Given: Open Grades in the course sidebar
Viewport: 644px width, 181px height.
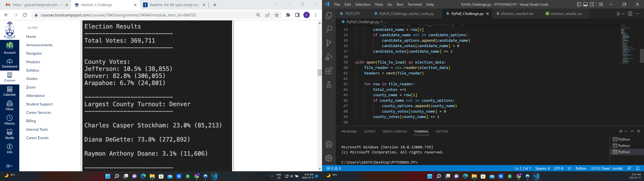Looking at the screenshot, I should click(32, 78).
